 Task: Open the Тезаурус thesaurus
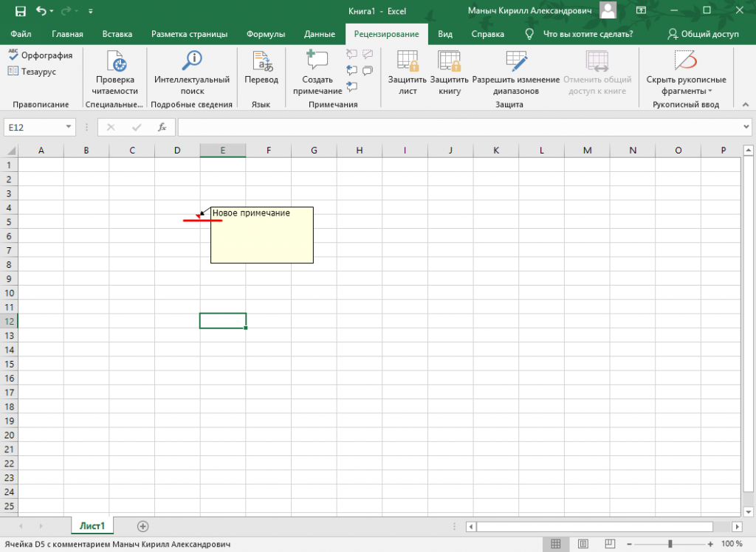(x=32, y=72)
